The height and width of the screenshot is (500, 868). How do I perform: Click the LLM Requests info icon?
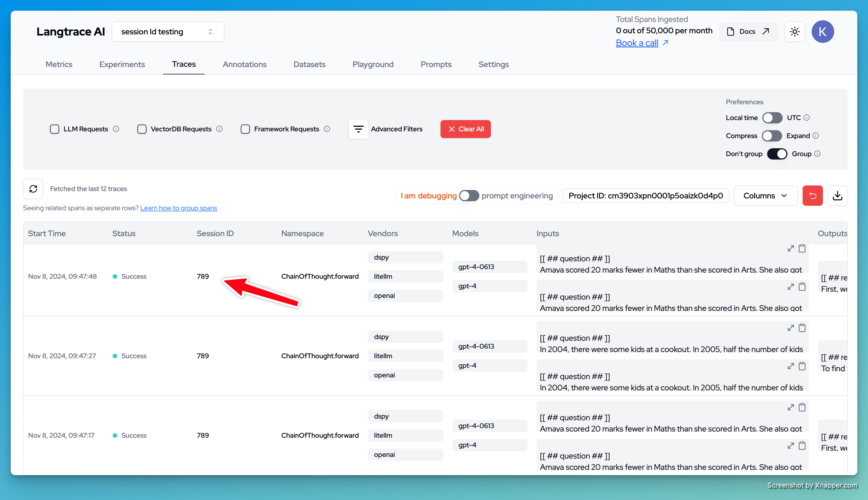116,129
